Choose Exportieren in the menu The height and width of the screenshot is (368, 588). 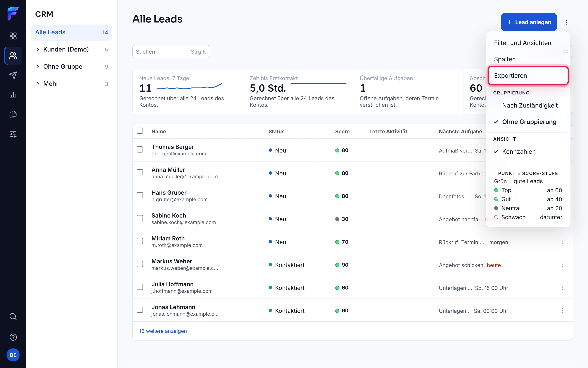(528, 75)
